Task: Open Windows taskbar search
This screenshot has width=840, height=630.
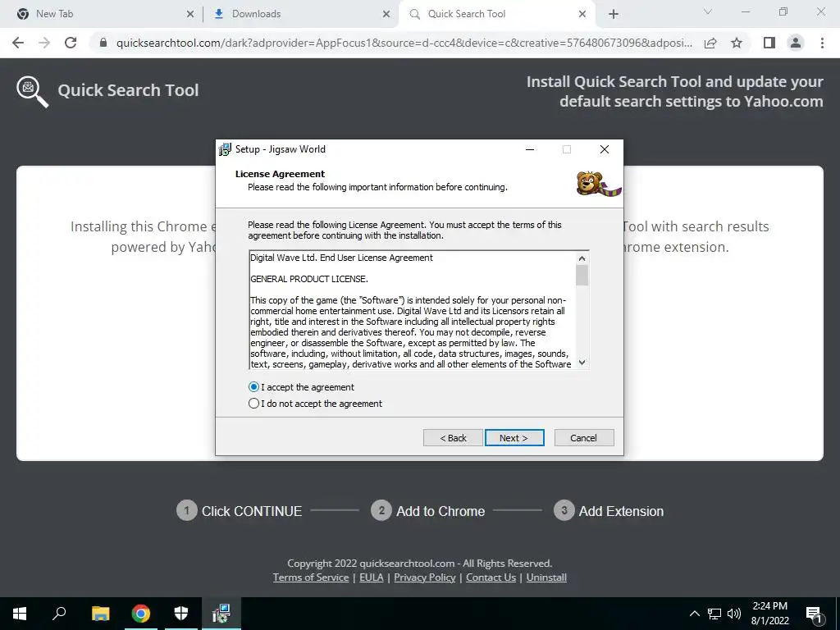Action: click(59, 614)
